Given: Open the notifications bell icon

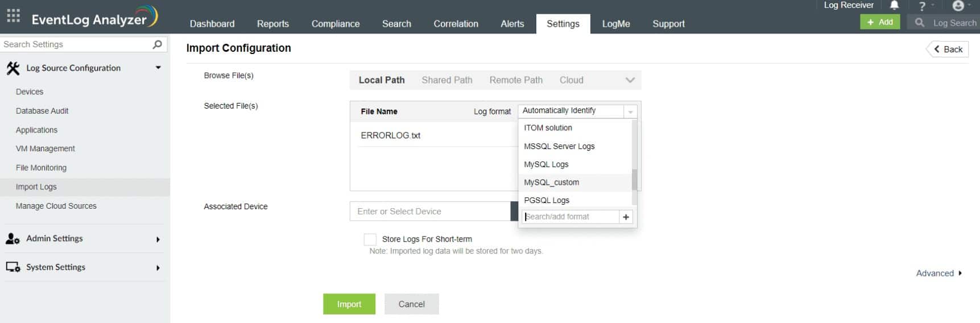Looking at the screenshot, I should (894, 6).
